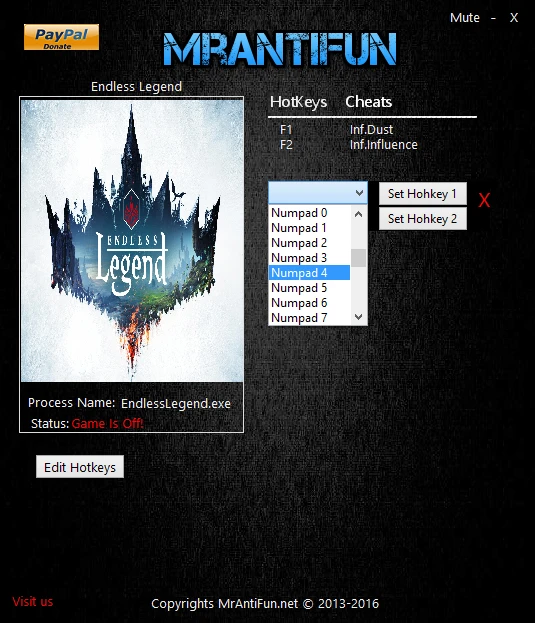535x623 pixels.
Task: Click the Endless Legend cover art
Action: point(132,241)
